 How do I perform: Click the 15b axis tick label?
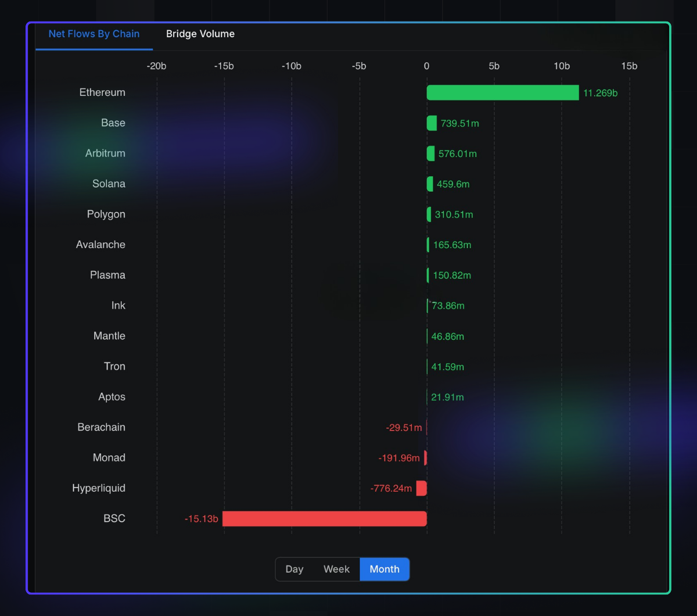pyautogui.click(x=629, y=66)
